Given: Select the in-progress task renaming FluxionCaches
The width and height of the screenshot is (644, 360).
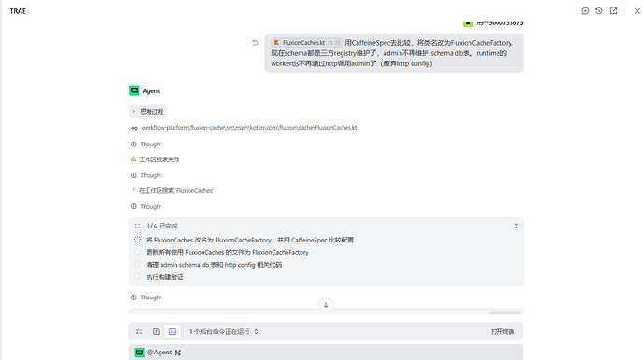Looking at the screenshot, I should (x=250, y=240).
